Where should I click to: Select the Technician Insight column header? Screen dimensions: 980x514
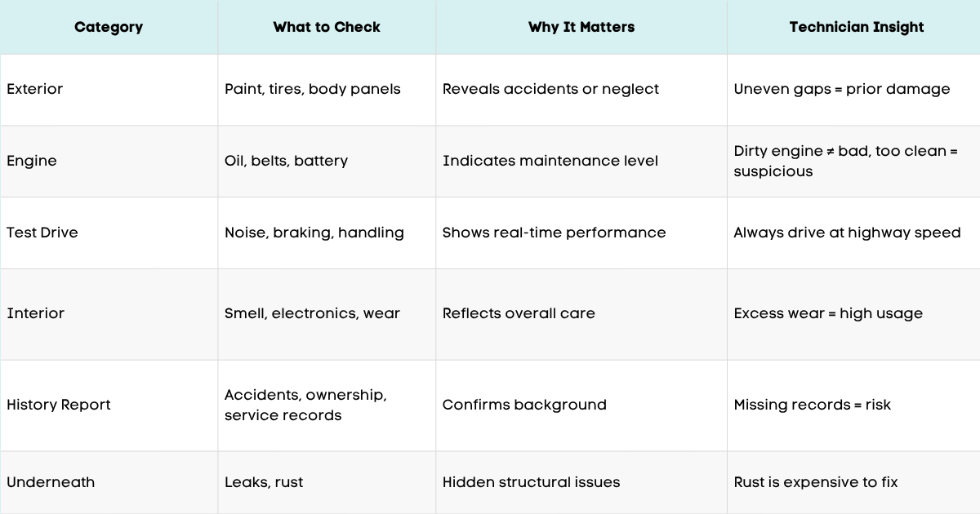click(x=857, y=27)
